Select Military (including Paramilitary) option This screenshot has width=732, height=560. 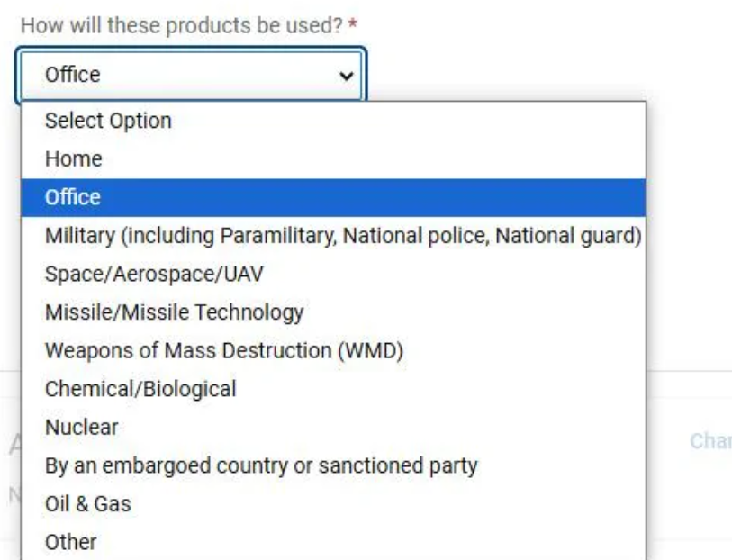342,236
